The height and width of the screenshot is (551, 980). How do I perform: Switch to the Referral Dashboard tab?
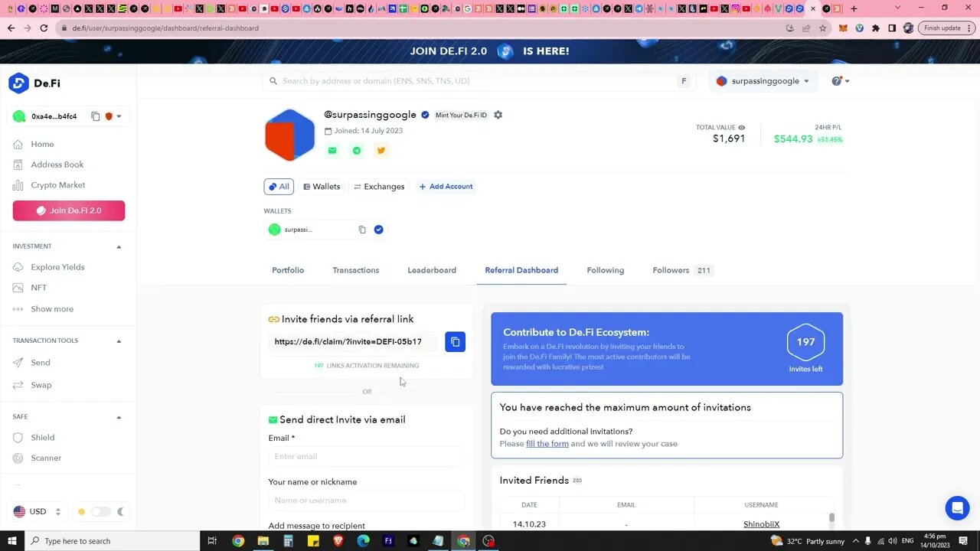pos(521,270)
